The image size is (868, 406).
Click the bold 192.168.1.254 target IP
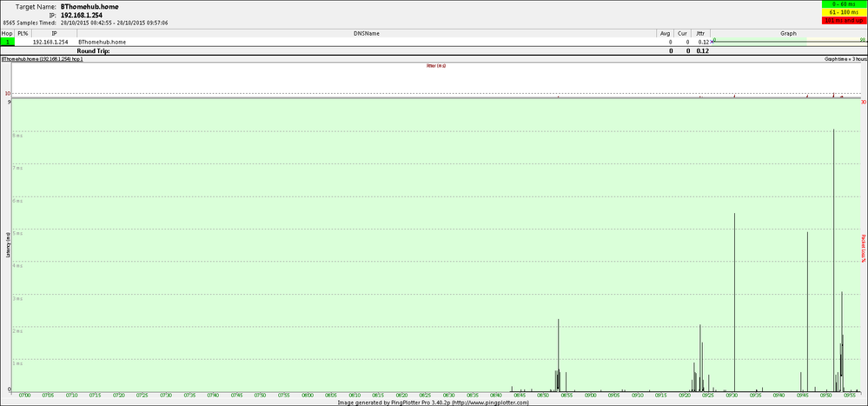pyautogui.click(x=82, y=15)
